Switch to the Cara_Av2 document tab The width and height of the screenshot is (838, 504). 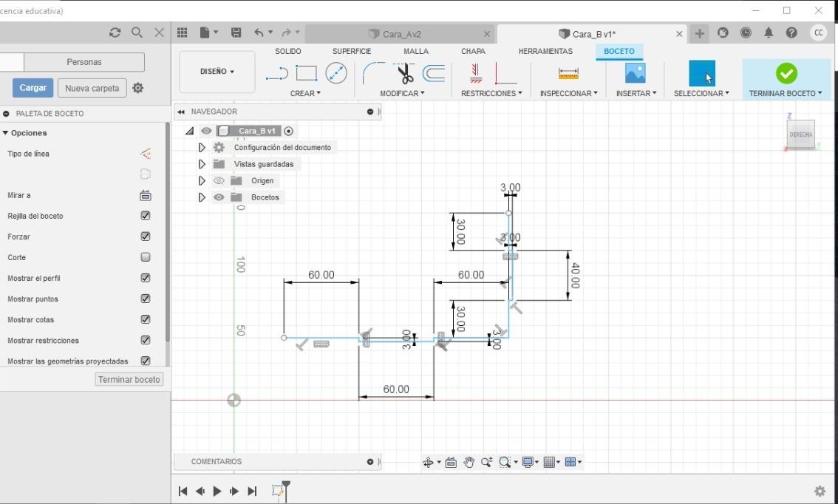point(401,34)
